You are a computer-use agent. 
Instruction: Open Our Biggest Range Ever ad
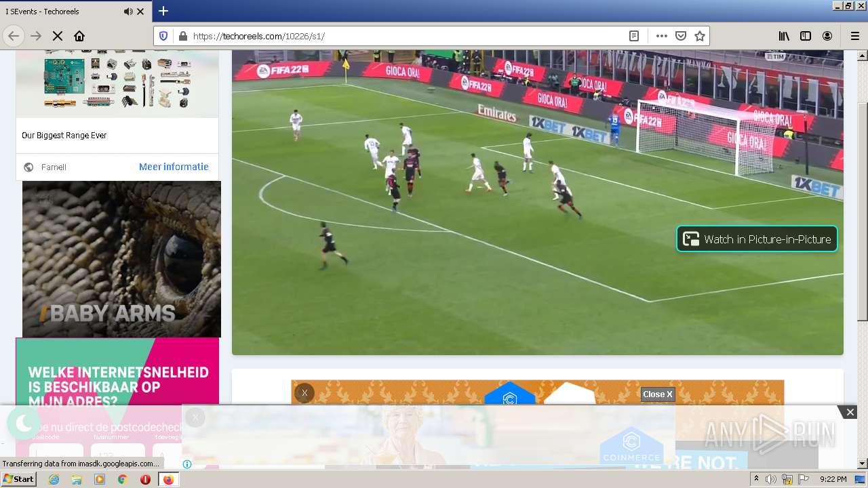click(x=64, y=136)
